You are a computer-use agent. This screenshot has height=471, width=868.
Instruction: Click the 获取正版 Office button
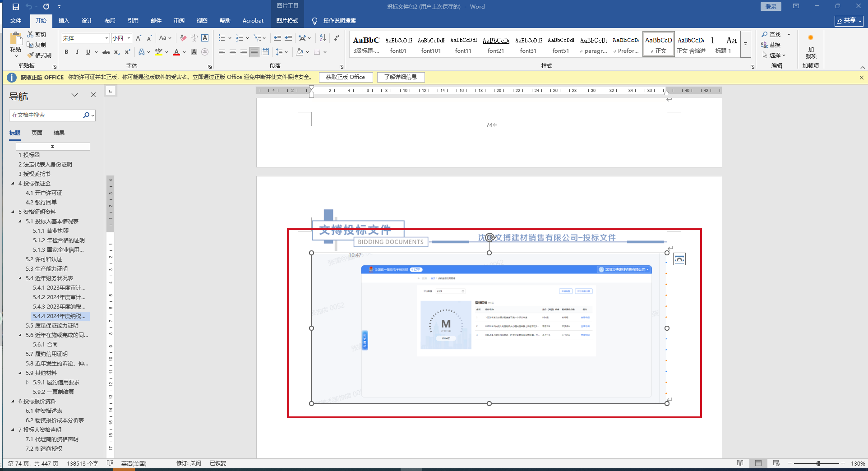pos(345,77)
